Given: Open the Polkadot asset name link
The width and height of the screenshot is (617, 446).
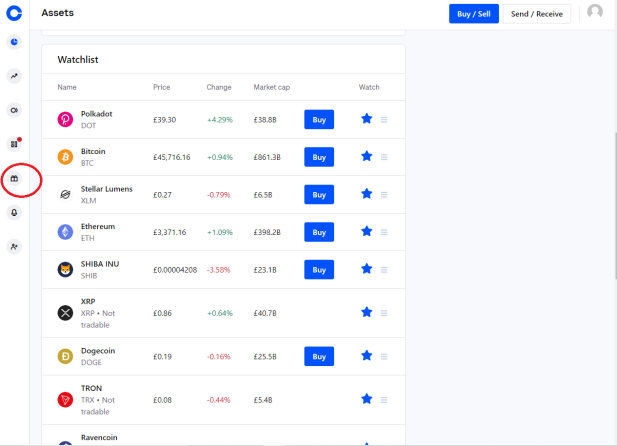Looking at the screenshot, I should click(96, 114).
